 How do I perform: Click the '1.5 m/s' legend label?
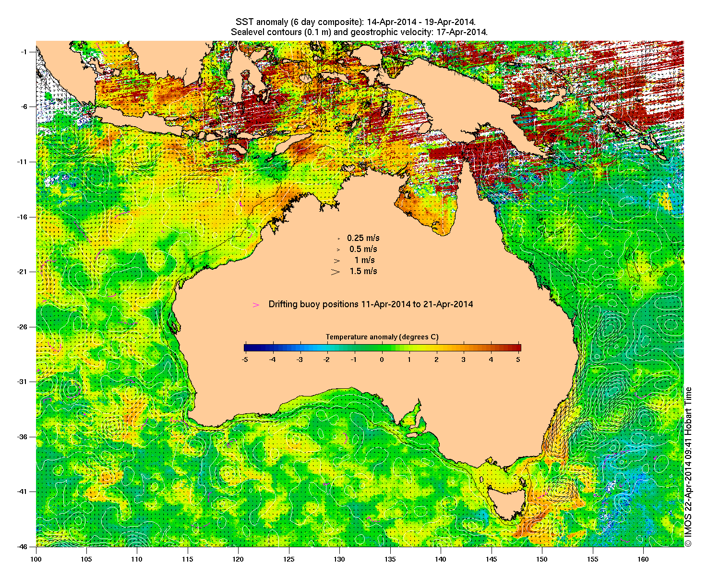point(363,271)
